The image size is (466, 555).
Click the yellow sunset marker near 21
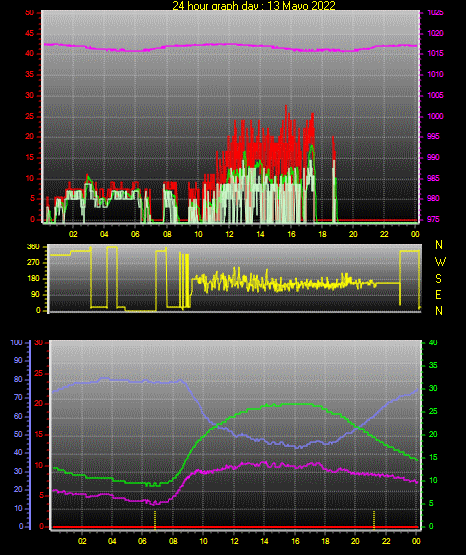click(374, 520)
